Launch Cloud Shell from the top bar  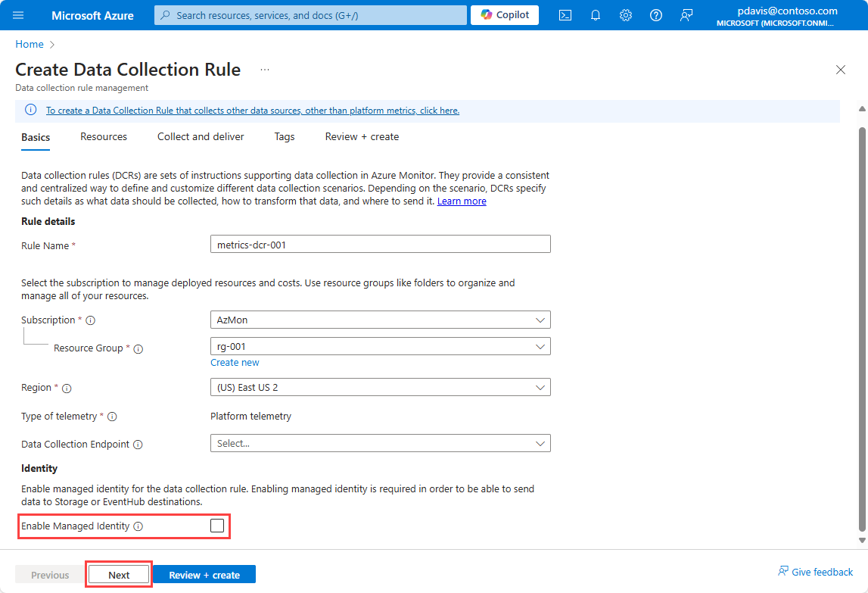[565, 15]
